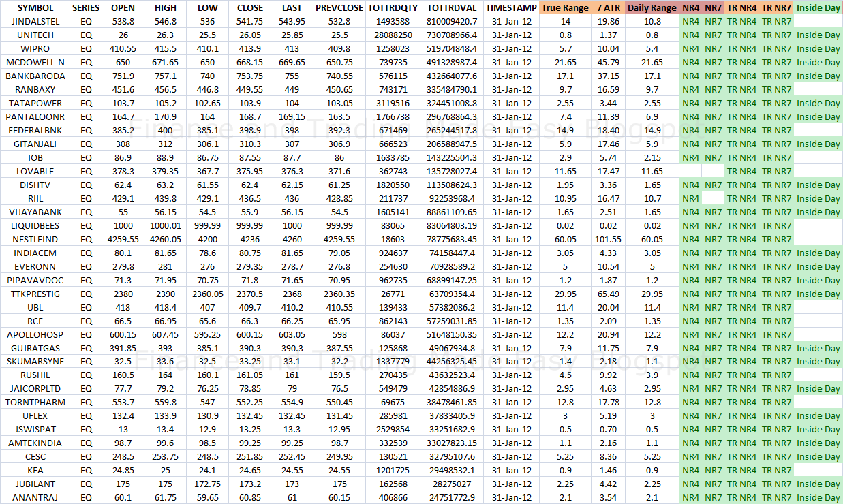Click the LOW column header

(207, 7)
